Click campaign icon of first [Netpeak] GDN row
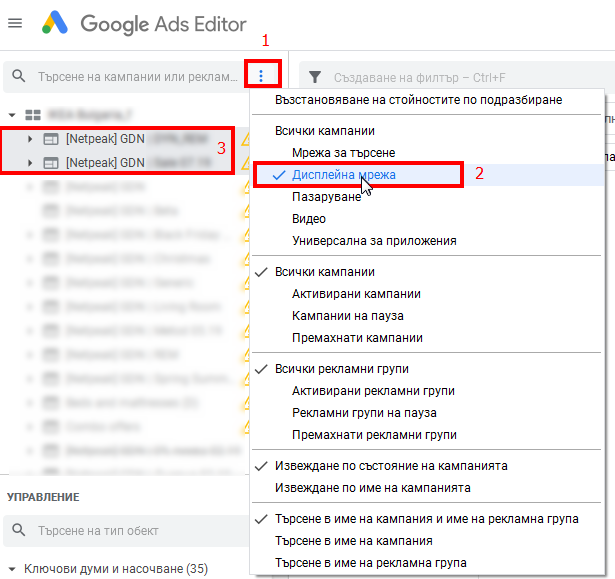This screenshot has height=579, width=615. click(x=51, y=139)
